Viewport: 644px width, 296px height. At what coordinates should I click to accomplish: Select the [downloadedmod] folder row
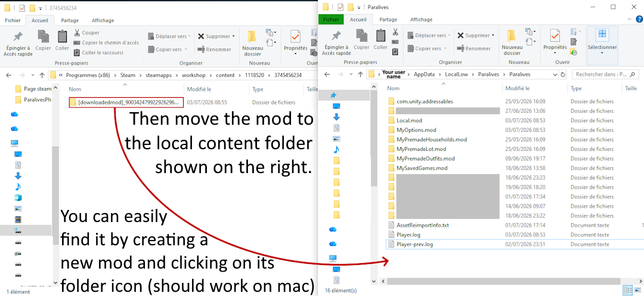click(126, 103)
